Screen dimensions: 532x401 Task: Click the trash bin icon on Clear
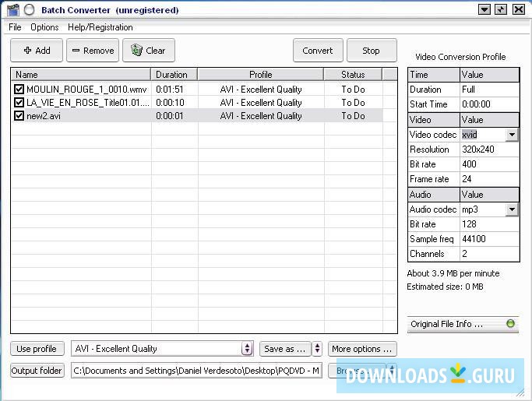[x=137, y=50]
